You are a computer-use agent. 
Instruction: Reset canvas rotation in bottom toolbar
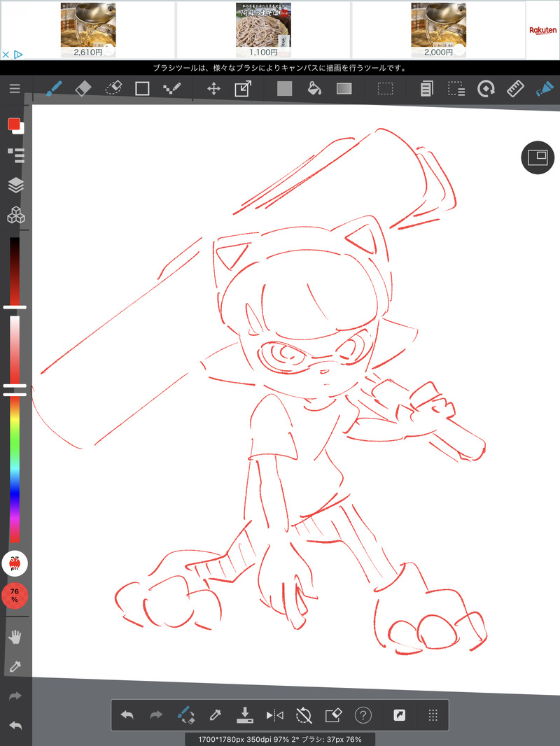tap(304, 715)
